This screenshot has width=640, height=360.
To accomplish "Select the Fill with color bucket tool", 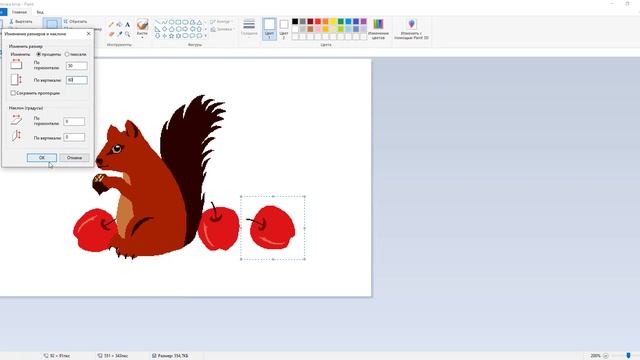I will [x=119, y=24].
